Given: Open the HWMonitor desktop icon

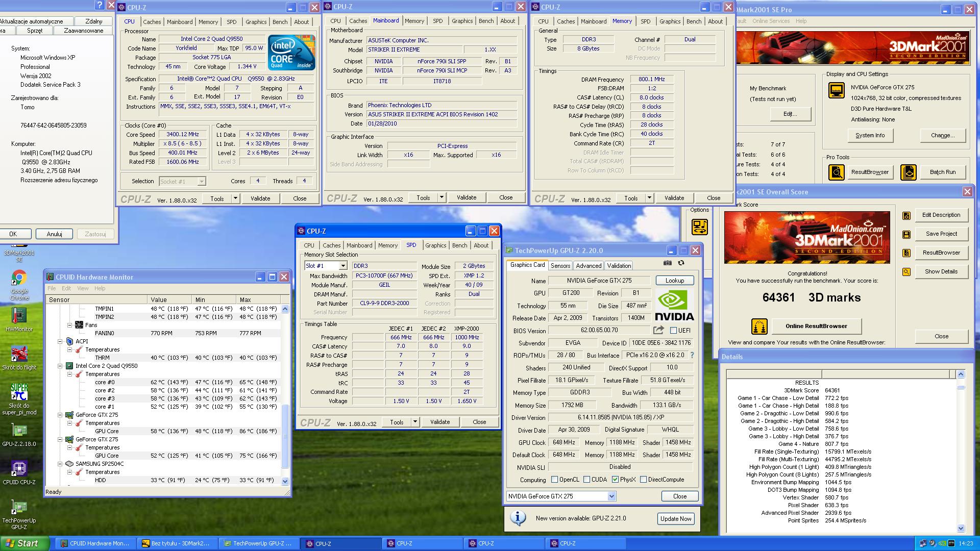Looking at the screenshot, I should 19,319.
